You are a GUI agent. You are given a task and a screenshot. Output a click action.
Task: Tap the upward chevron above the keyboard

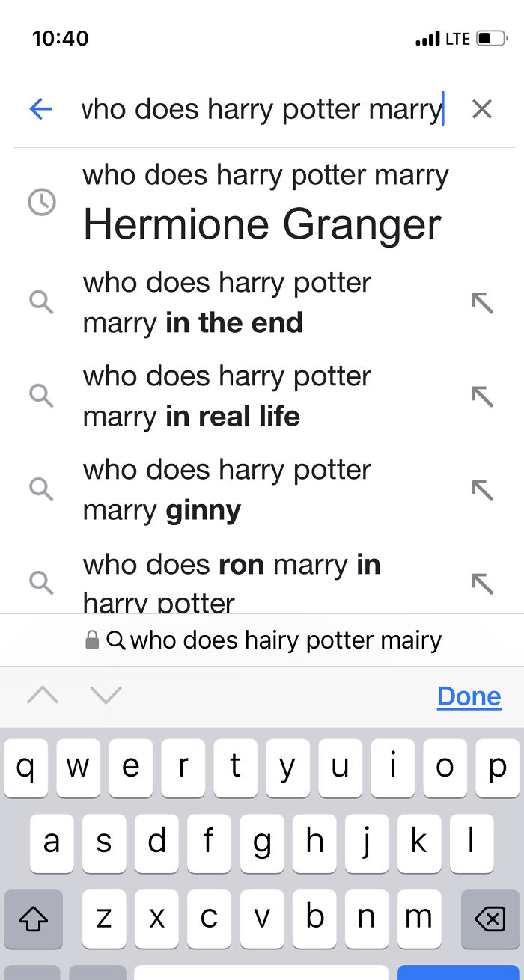(43, 696)
